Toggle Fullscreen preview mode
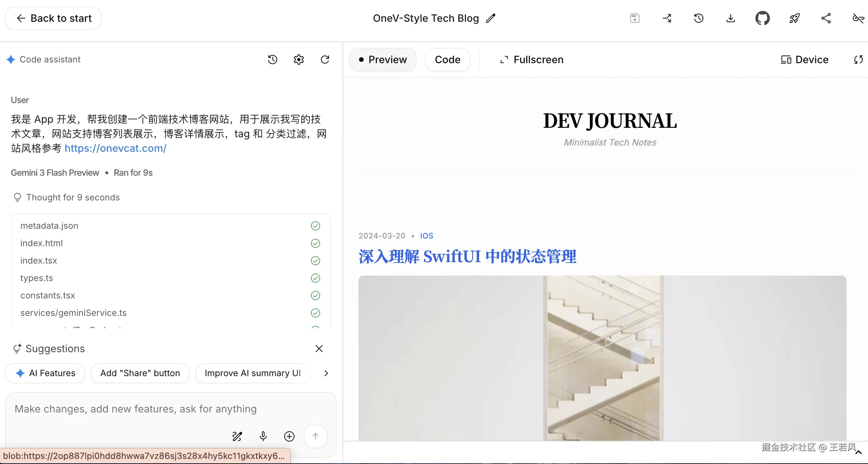 tap(532, 60)
